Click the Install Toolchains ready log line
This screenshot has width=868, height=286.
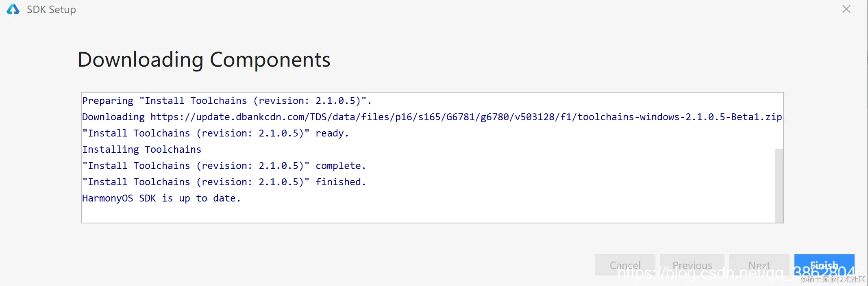(215, 133)
